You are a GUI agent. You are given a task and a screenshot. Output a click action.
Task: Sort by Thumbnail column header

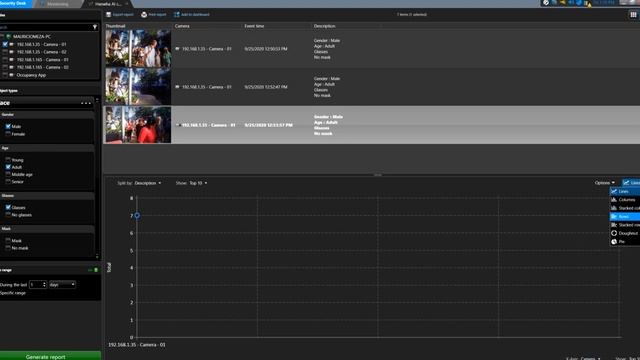pos(116,26)
